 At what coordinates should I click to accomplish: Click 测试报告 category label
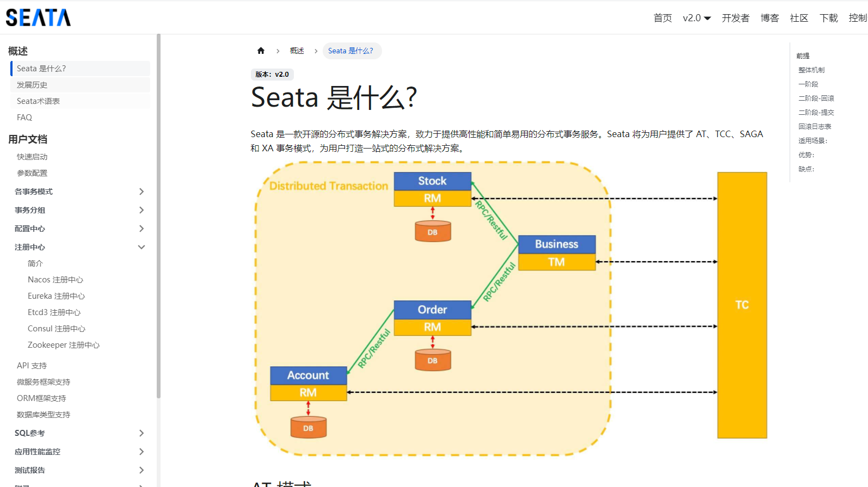click(x=30, y=470)
